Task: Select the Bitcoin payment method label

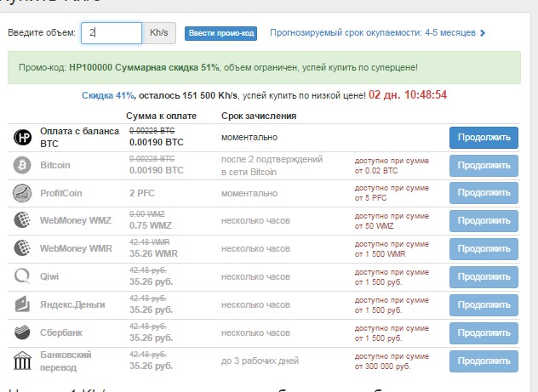Action: coord(54,165)
